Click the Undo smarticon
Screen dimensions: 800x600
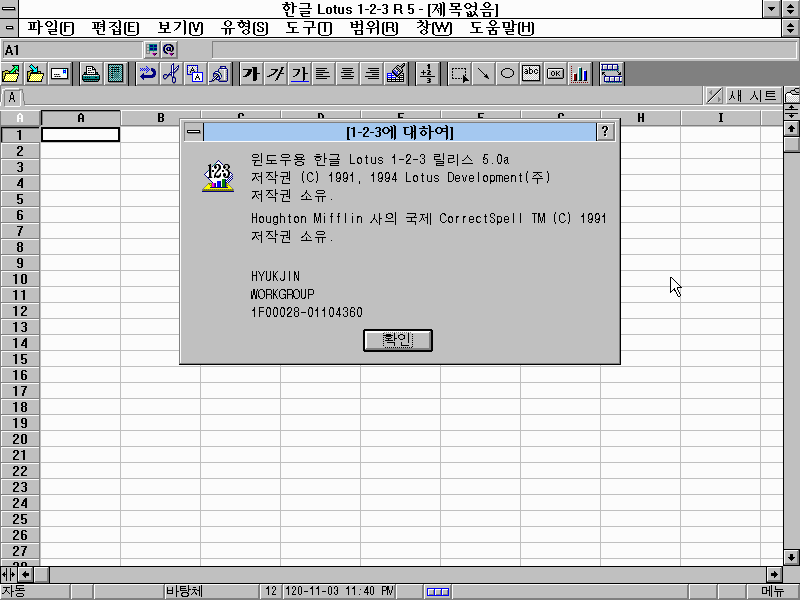tap(148, 74)
